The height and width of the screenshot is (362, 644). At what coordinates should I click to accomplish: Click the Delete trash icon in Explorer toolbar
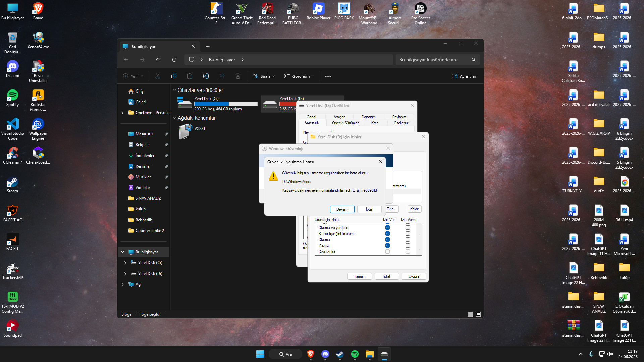click(x=238, y=76)
